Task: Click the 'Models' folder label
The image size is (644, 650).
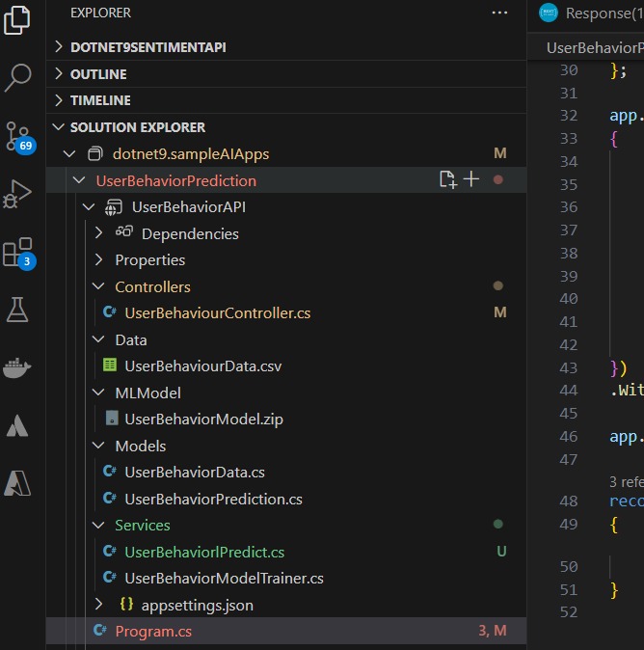Action: (x=141, y=446)
